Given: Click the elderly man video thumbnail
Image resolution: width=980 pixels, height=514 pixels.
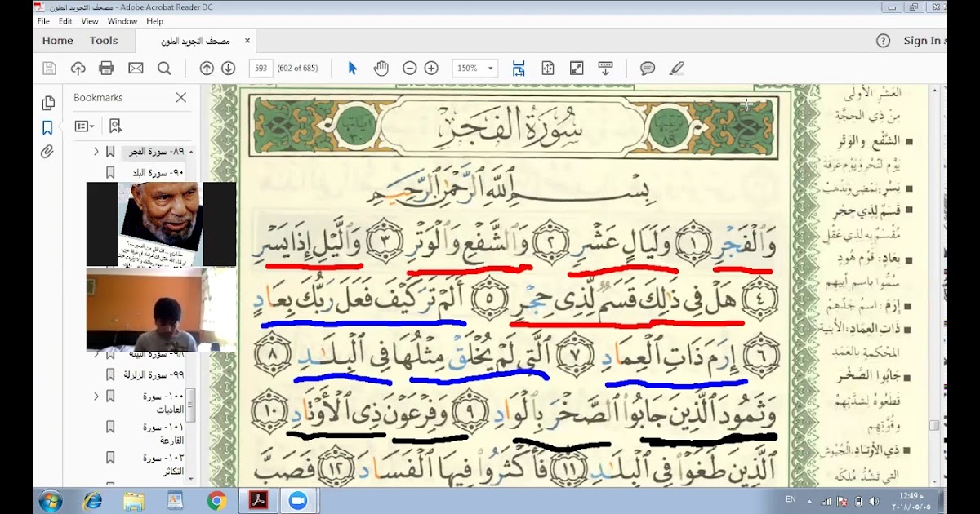Looking at the screenshot, I should point(161,224).
